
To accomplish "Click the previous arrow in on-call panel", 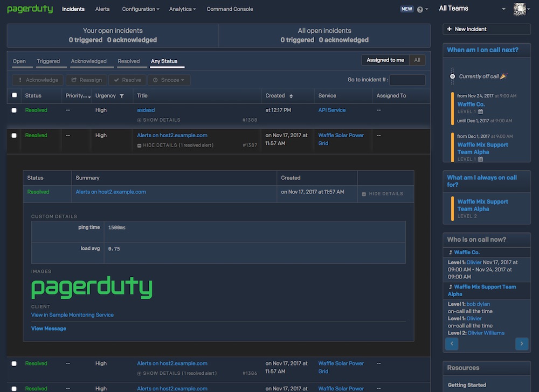I will [x=452, y=344].
